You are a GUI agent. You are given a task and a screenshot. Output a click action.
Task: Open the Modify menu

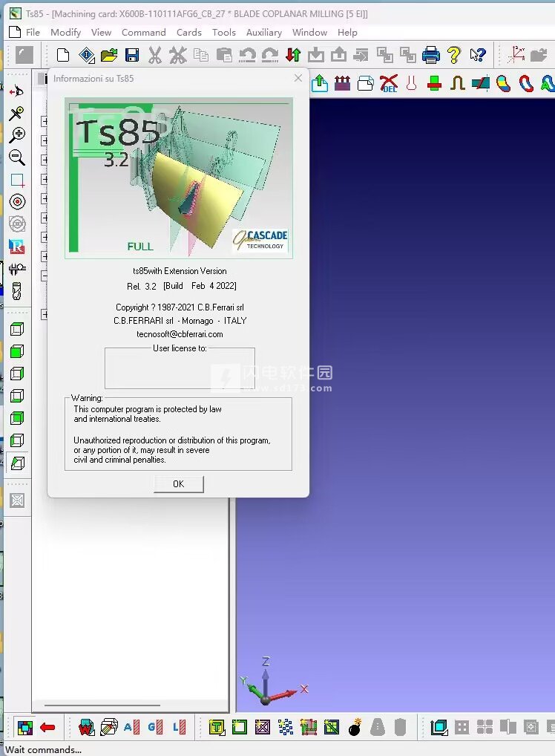point(65,32)
